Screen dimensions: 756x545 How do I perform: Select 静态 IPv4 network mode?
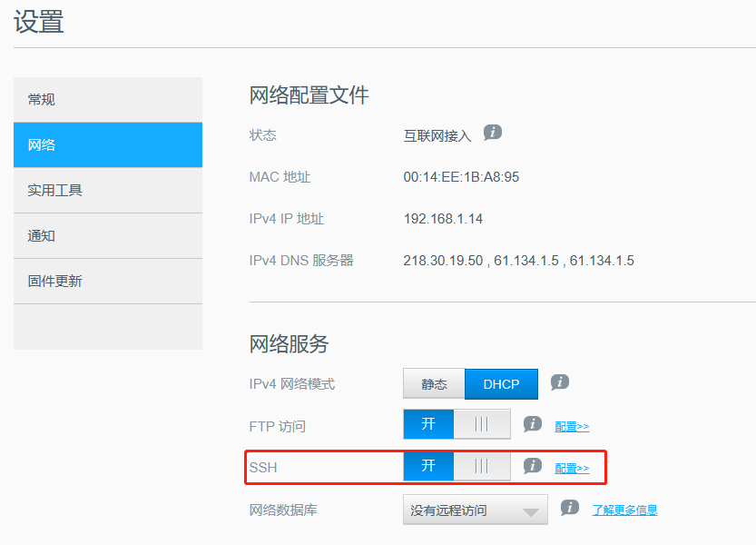tap(434, 384)
